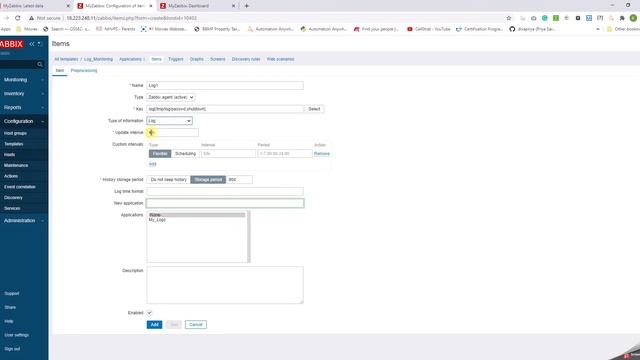640x360 pixels.
Task: Open the Apps shortcut in bookmarks bar
Action: (x=6, y=29)
